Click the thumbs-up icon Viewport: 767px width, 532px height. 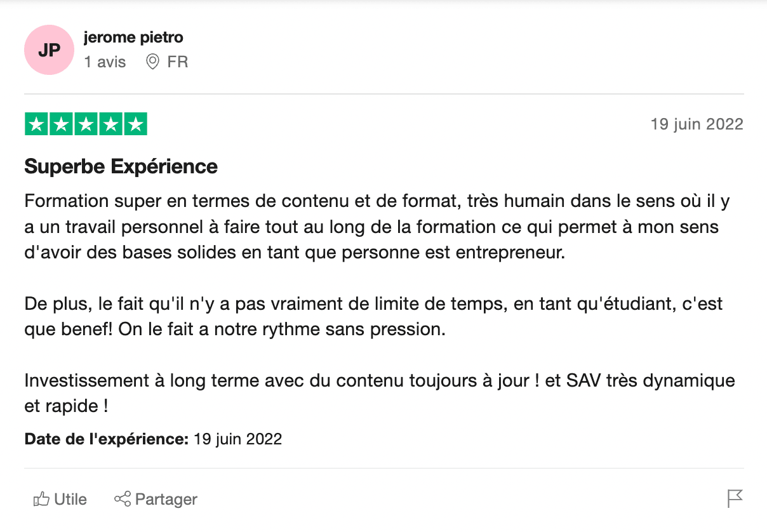point(41,500)
